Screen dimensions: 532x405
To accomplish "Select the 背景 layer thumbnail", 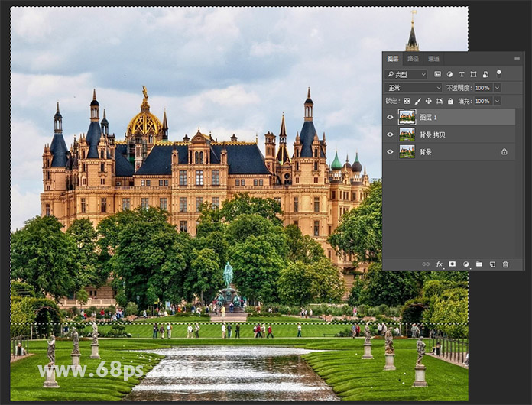I will [407, 151].
